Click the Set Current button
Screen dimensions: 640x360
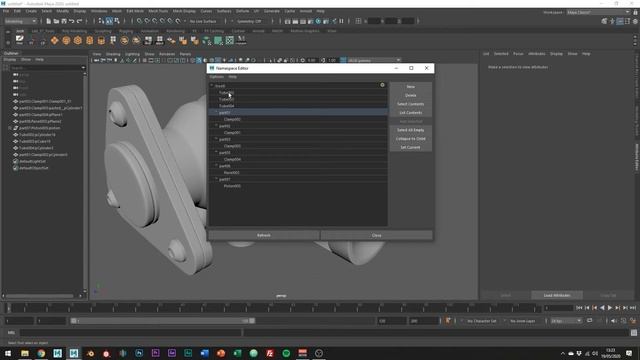411,147
